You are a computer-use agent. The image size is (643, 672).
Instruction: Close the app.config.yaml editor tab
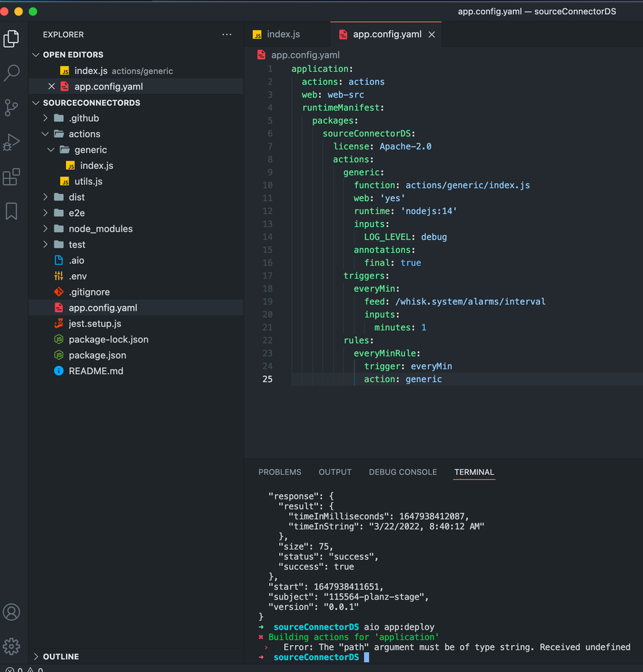(x=432, y=34)
